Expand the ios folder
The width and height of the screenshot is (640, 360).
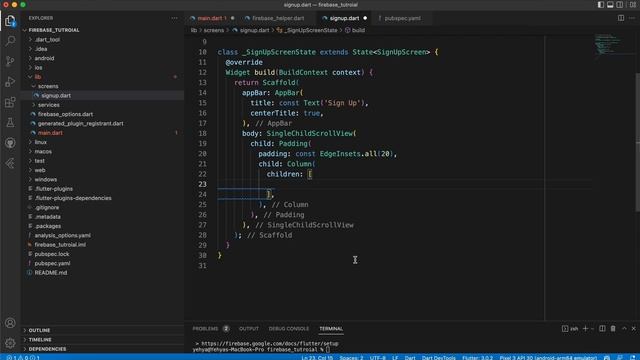(102, 68)
